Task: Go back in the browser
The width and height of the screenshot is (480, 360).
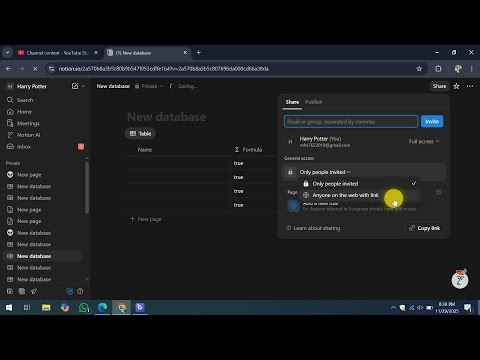Action: (8, 69)
